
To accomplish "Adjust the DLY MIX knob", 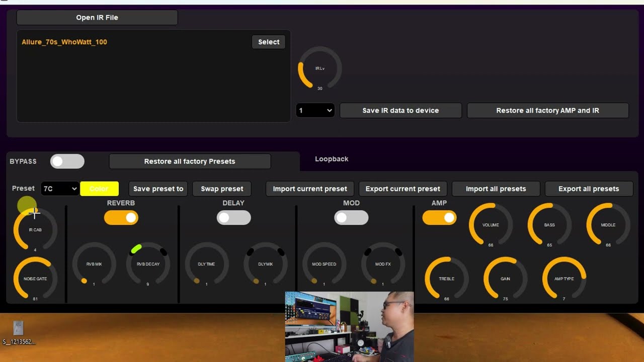I will pyautogui.click(x=266, y=264).
